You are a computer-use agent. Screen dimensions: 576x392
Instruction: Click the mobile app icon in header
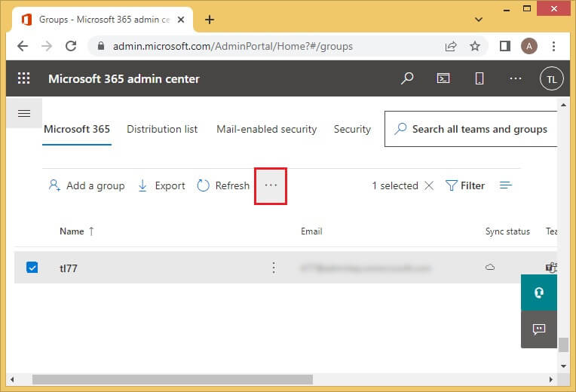(479, 78)
